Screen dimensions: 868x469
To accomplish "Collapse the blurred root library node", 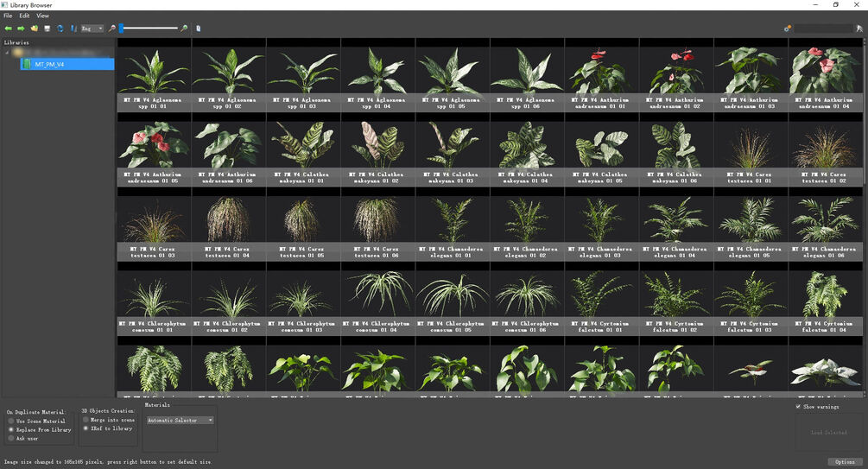I will click(7, 53).
